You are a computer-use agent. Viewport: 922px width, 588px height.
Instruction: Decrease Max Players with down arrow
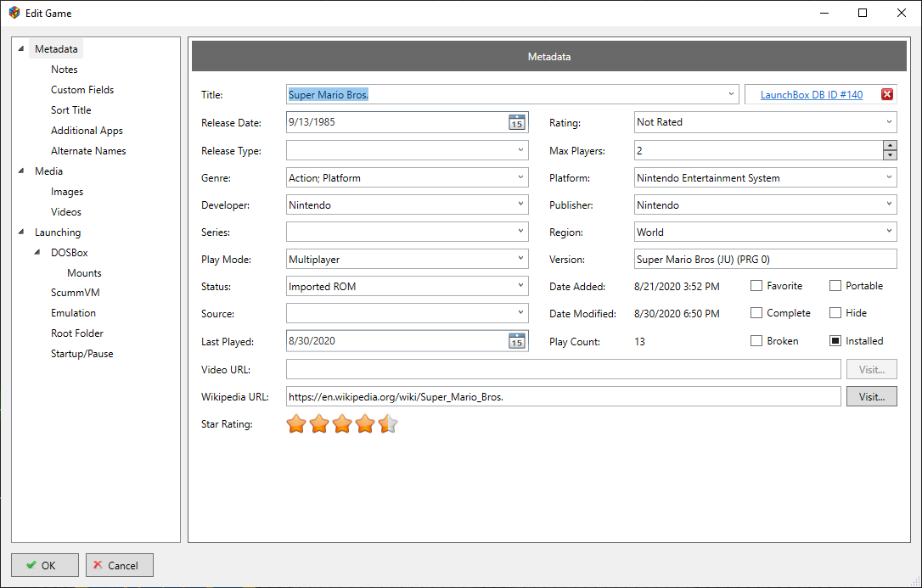(890, 155)
